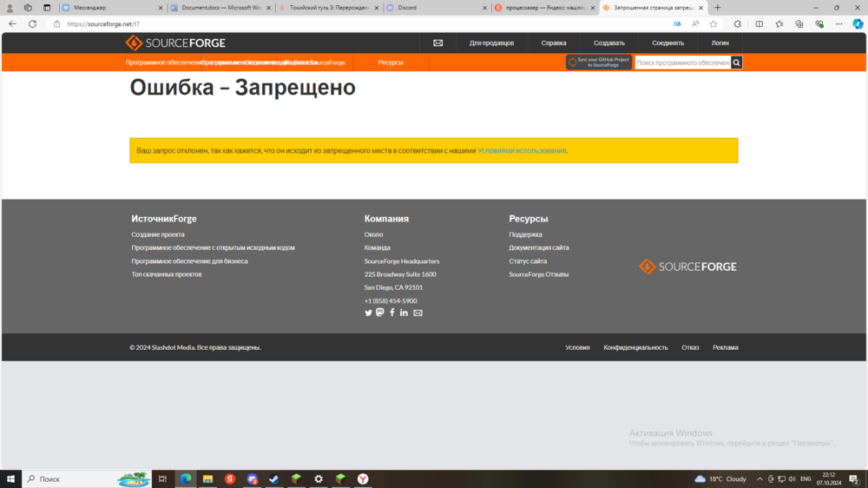
Task: Open Документация сайта link
Action: point(539,247)
